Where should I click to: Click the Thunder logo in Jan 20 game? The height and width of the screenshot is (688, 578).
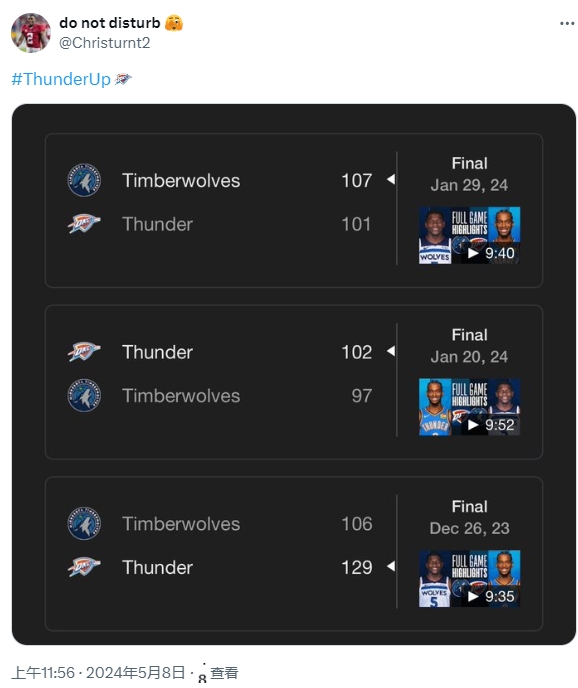coord(84,352)
